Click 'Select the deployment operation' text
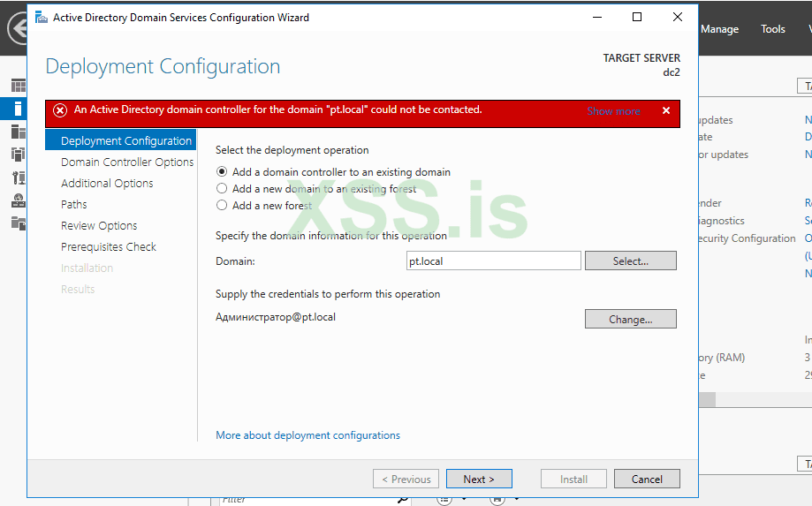The width and height of the screenshot is (812, 506). (292, 150)
